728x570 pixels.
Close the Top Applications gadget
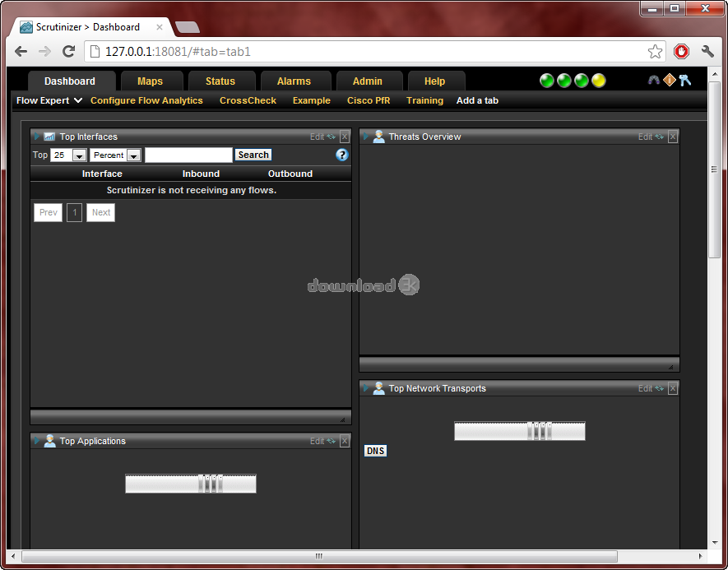(345, 441)
